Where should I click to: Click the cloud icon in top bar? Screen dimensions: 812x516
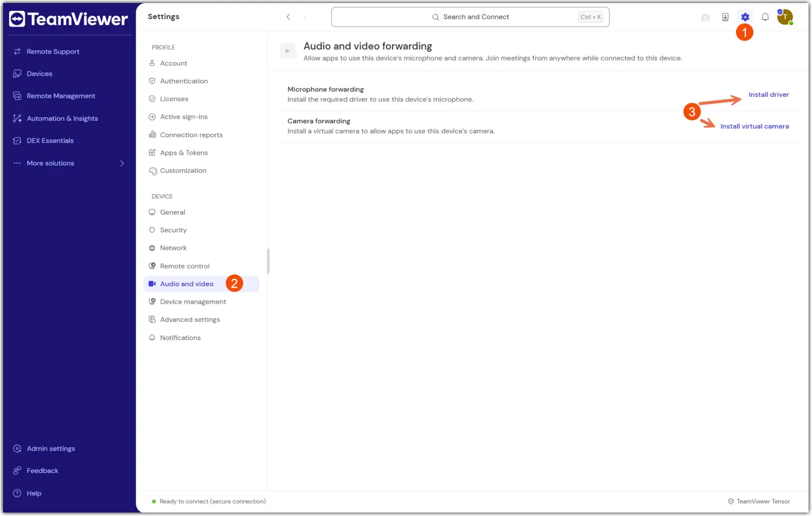(x=705, y=18)
